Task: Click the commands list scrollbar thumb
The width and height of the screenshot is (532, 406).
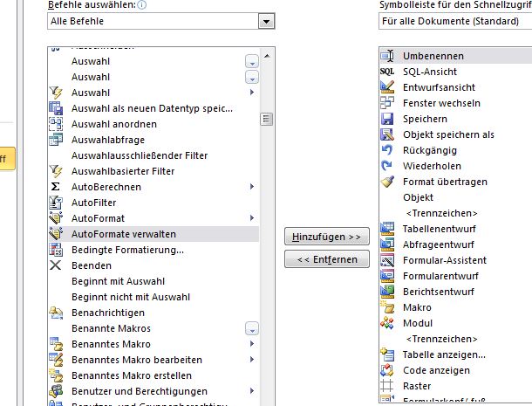Action: (x=267, y=119)
